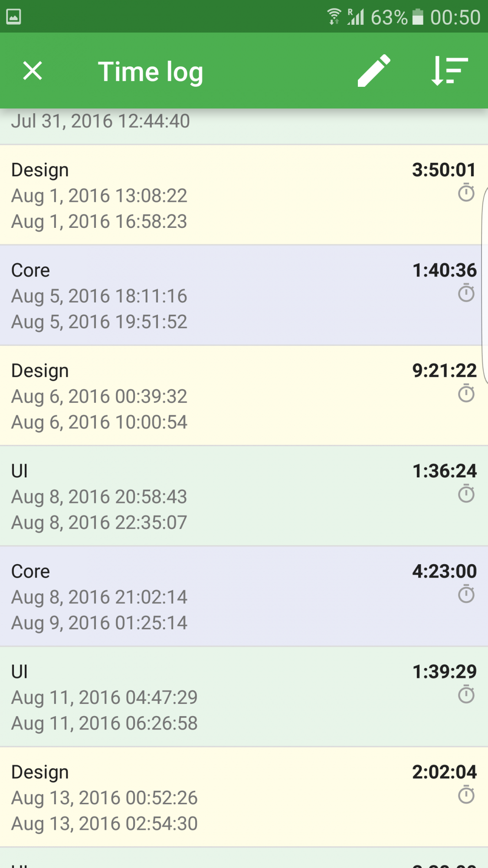Screen dimensions: 488x868
Task: Open the Core entry ending Aug 9 01:25:14
Action: pos(244,596)
